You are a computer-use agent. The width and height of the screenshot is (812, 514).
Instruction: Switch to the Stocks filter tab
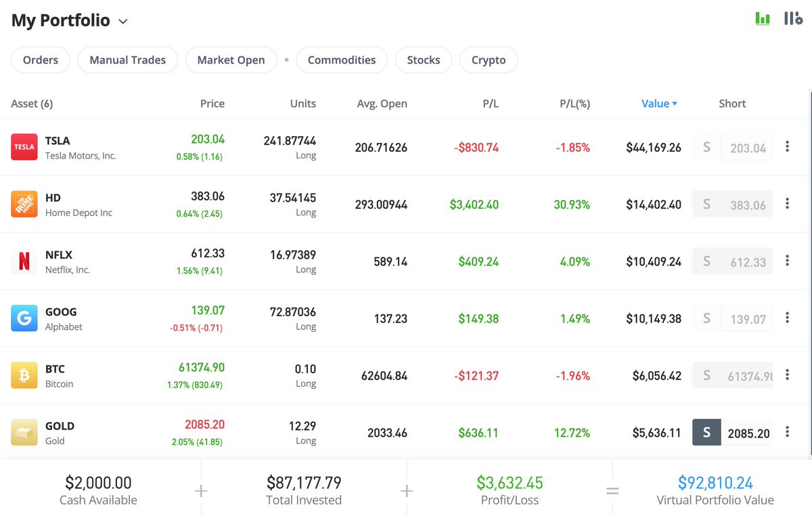(x=424, y=60)
